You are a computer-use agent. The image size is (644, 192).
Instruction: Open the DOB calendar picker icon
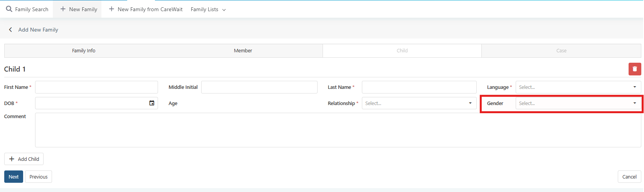click(152, 103)
